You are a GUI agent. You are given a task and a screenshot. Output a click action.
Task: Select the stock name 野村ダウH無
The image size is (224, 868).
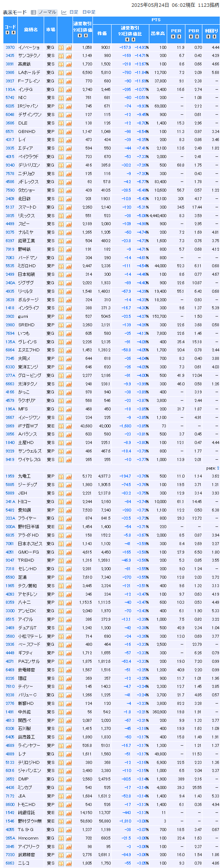pyautogui.click(x=30, y=821)
